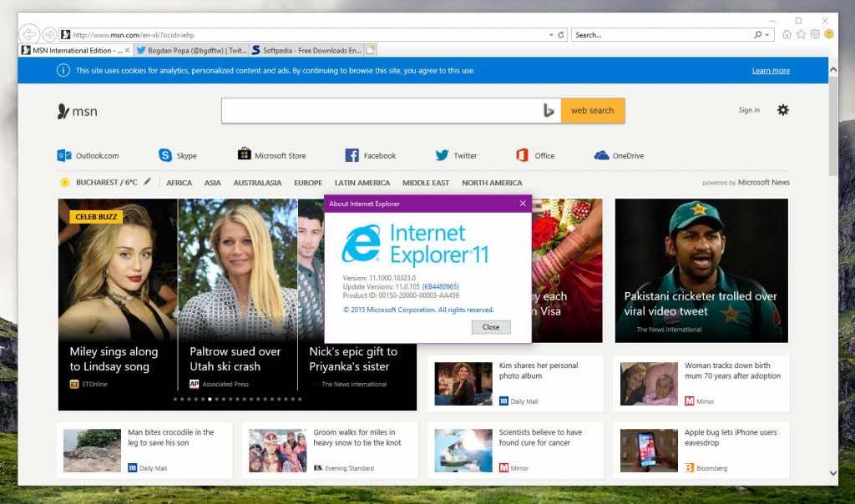Open Favorites star icon
This screenshot has width=855, height=504.
point(801,34)
